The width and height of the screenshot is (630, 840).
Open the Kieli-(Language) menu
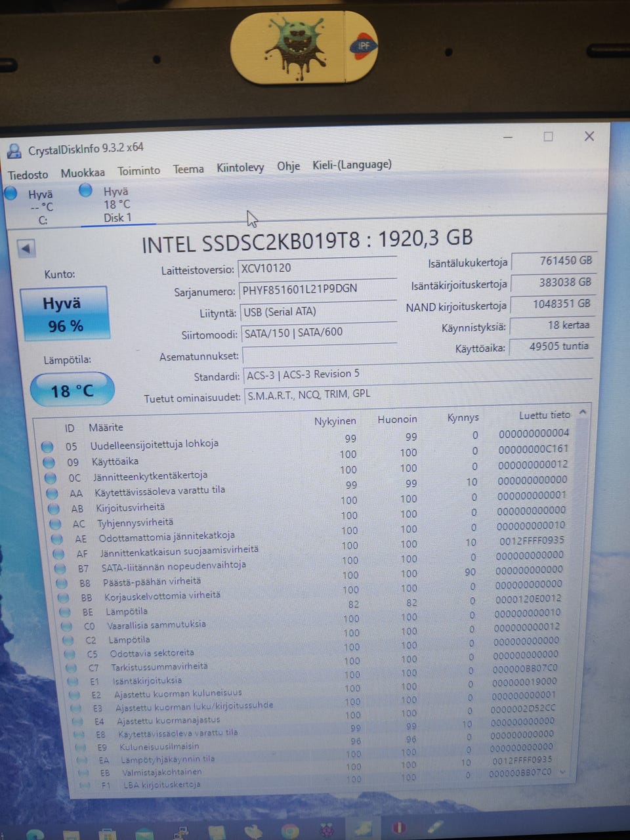pyautogui.click(x=352, y=165)
